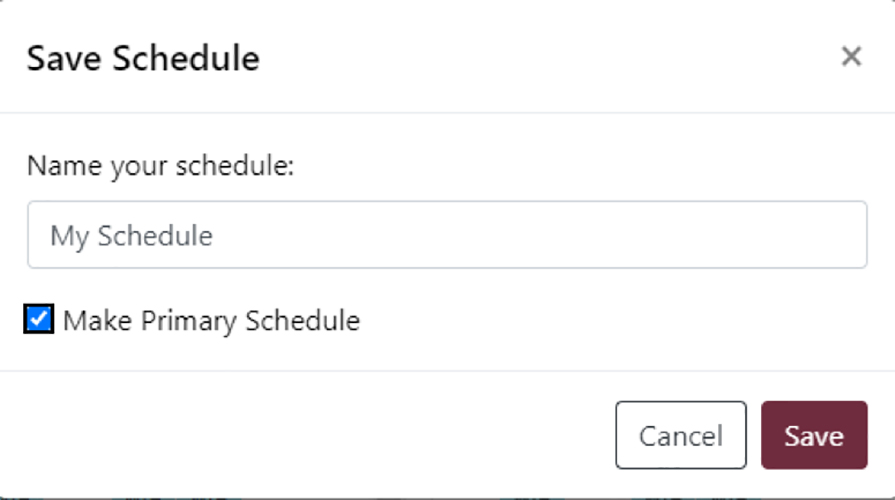The image size is (895, 500).
Task: Hit the white outlined Cancel button
Action: coord(680,435)
